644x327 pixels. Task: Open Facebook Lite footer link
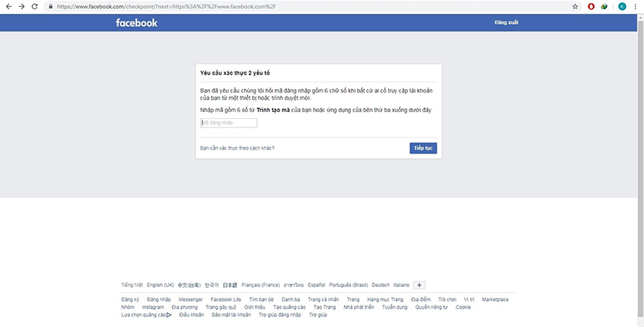(x=226, y=299)
